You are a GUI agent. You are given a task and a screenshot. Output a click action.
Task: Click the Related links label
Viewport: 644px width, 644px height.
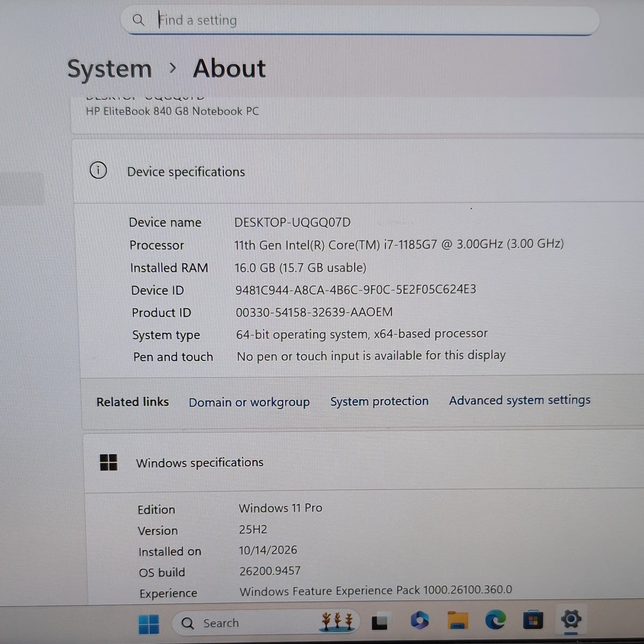click(x=133, y=402)
